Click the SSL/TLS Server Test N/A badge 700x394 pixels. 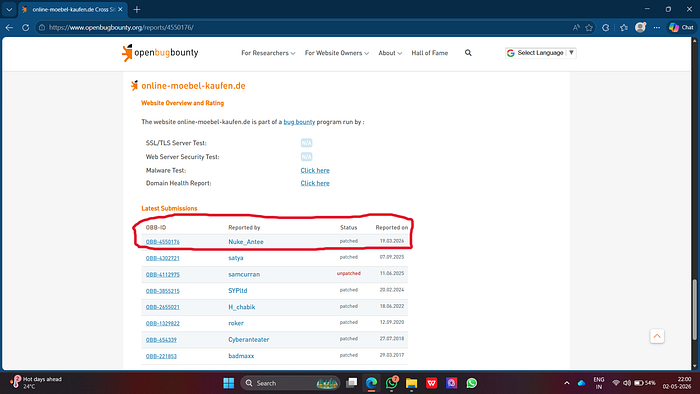click(306, 143)
